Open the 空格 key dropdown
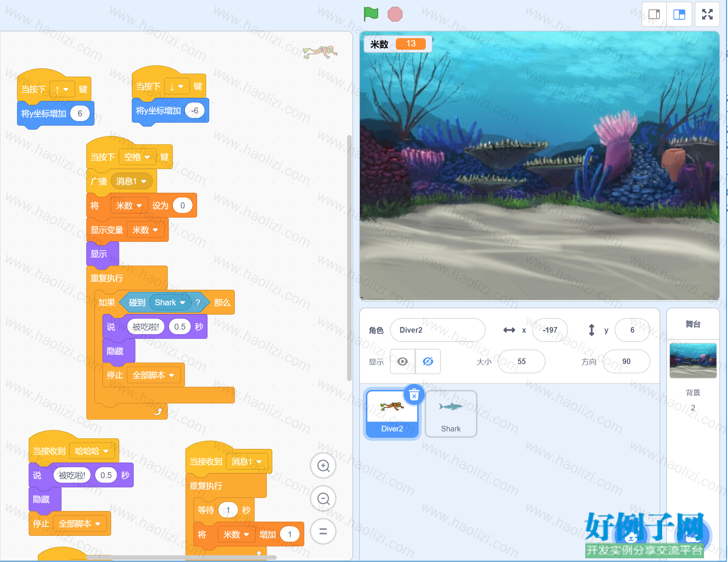The image size is (728, 562). pos(137,157)
